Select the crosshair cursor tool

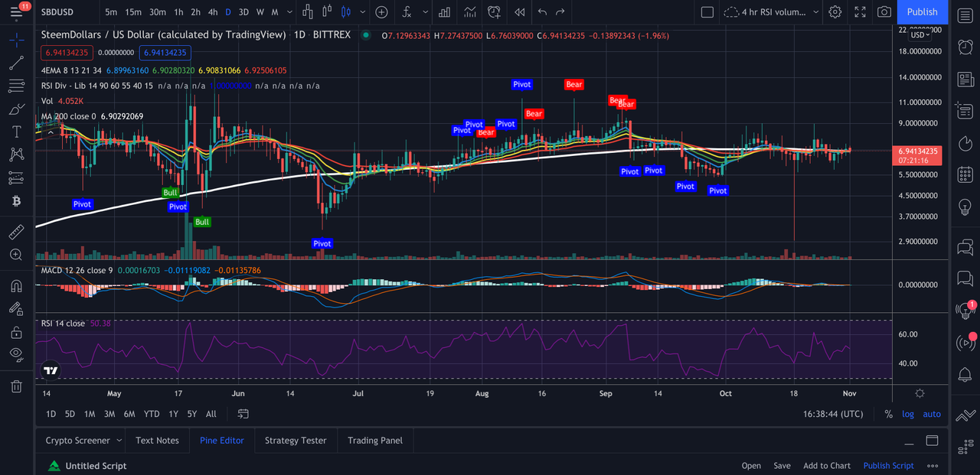[16, 40]
